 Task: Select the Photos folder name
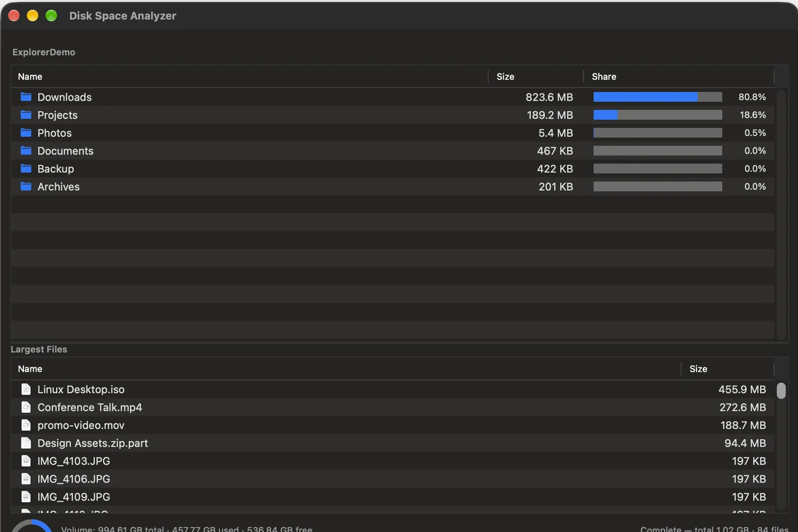(55, 133)
